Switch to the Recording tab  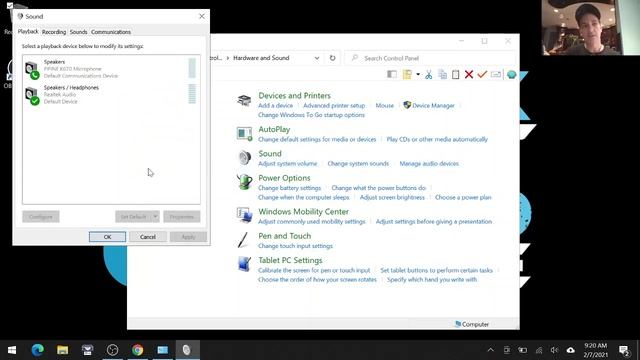pyautogui.click(x=54, y=32)
